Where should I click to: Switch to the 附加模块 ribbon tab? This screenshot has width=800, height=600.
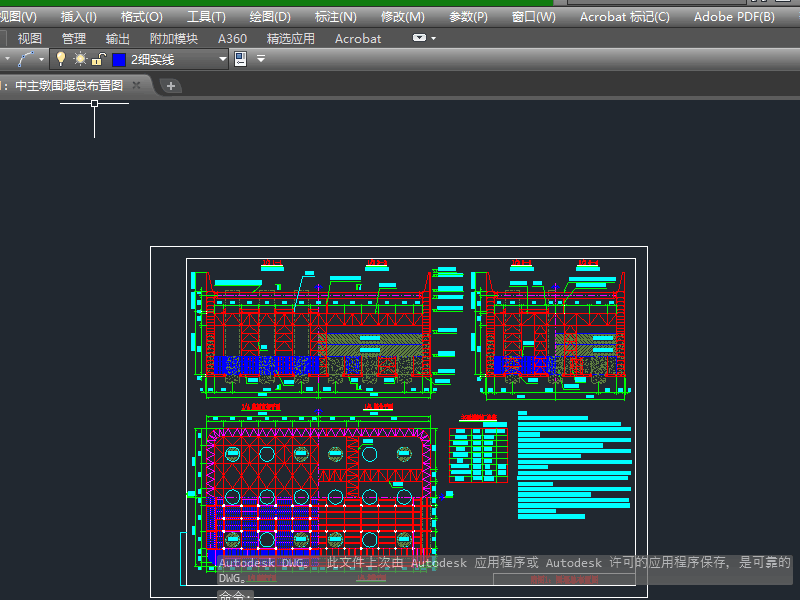(174, 39)
